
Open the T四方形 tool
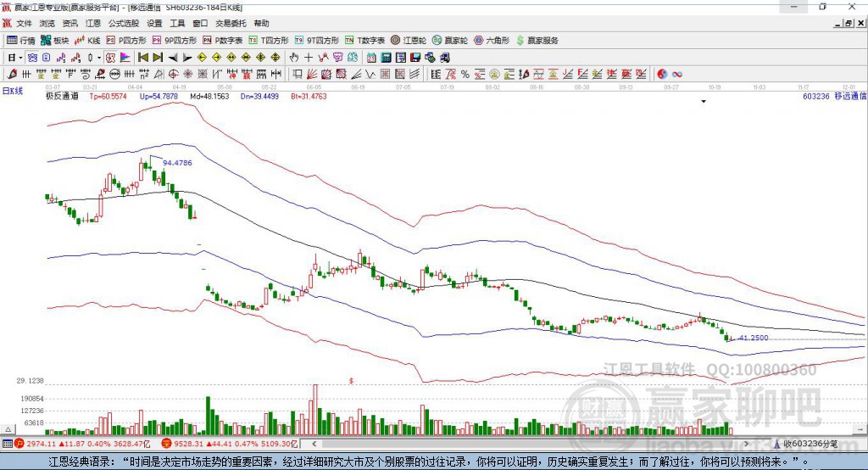click(269, 41)
